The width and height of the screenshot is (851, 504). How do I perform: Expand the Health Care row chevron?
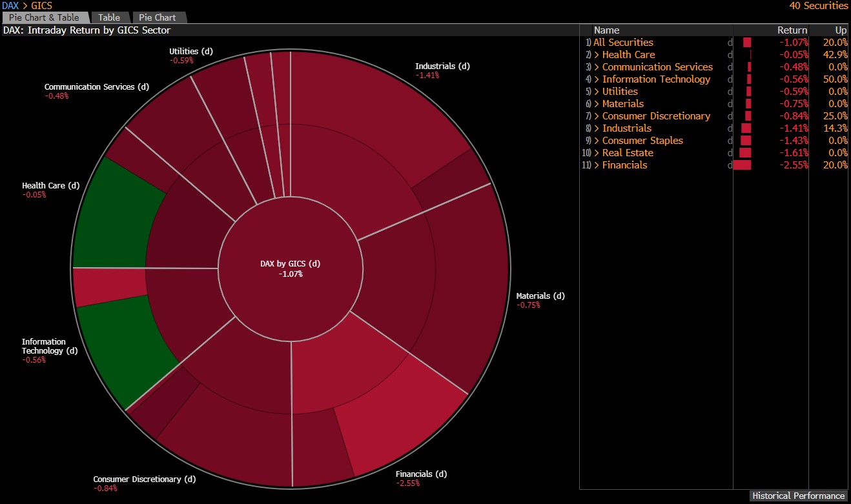[597, 55]
